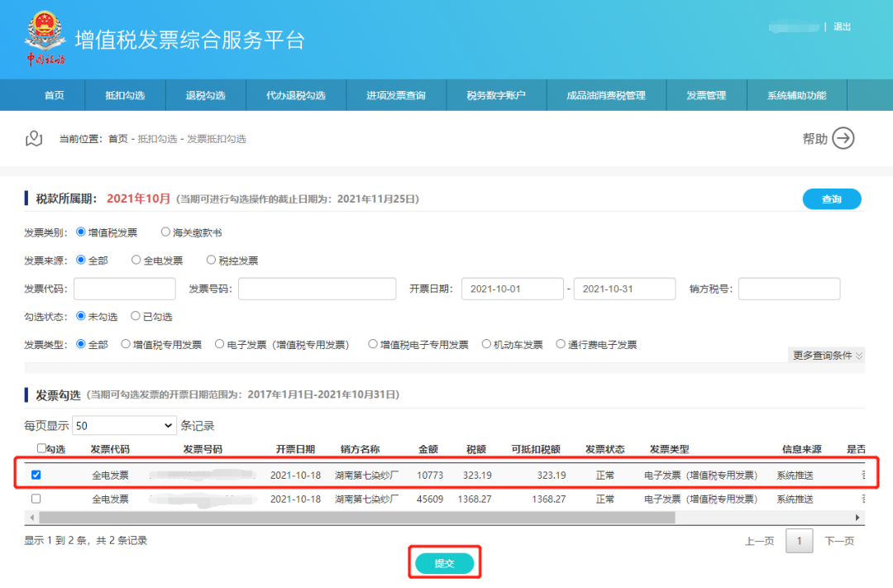893x588 pixels.
Task: Open the records-per-page dropdown showing 50
Action: pos(124,424)
